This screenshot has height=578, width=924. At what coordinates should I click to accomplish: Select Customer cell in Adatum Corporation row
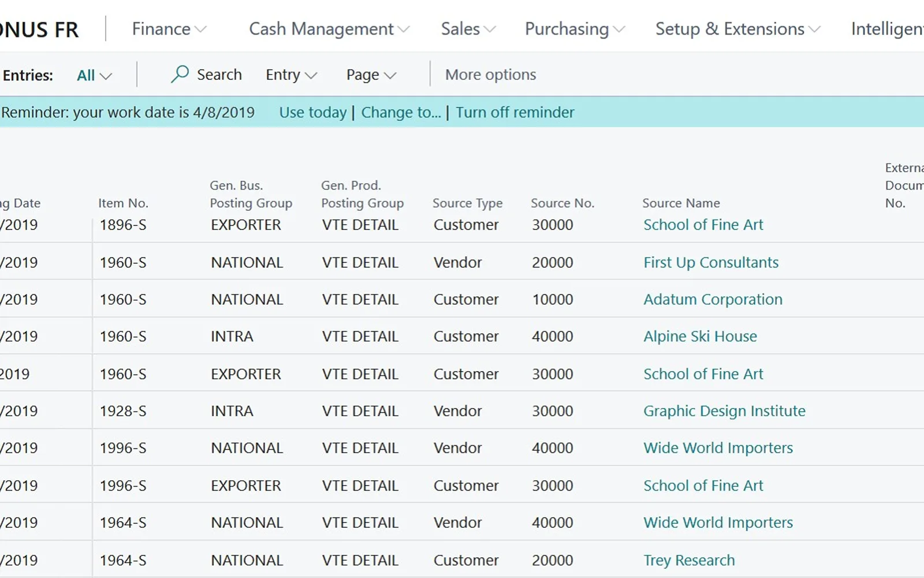[465, 299]
